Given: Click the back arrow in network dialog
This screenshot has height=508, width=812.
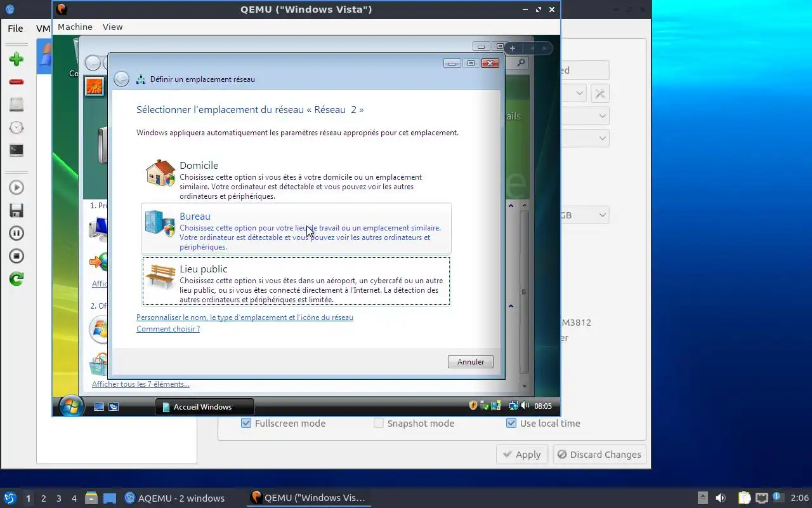Looking at the screenshot, I should point(121,79).
